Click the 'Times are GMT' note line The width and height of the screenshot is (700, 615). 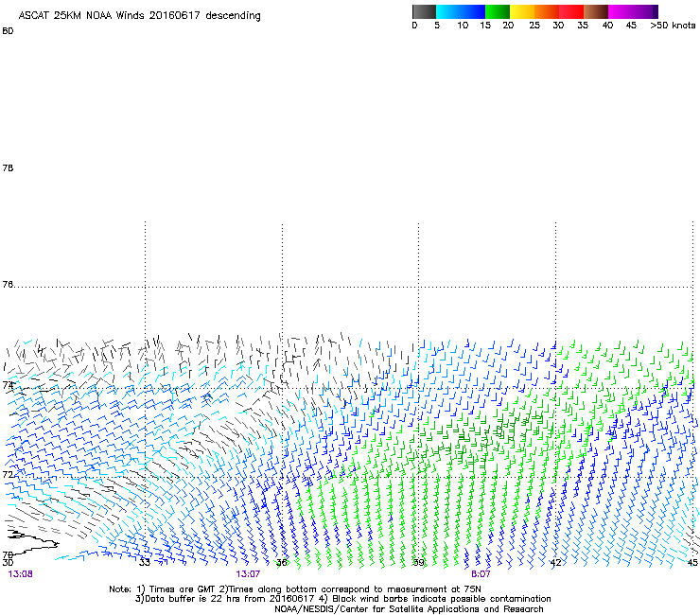tap(294, 589)
